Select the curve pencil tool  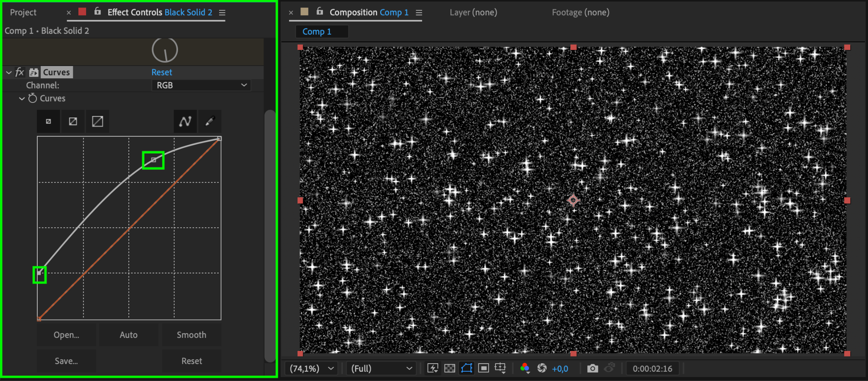(210, 121)
